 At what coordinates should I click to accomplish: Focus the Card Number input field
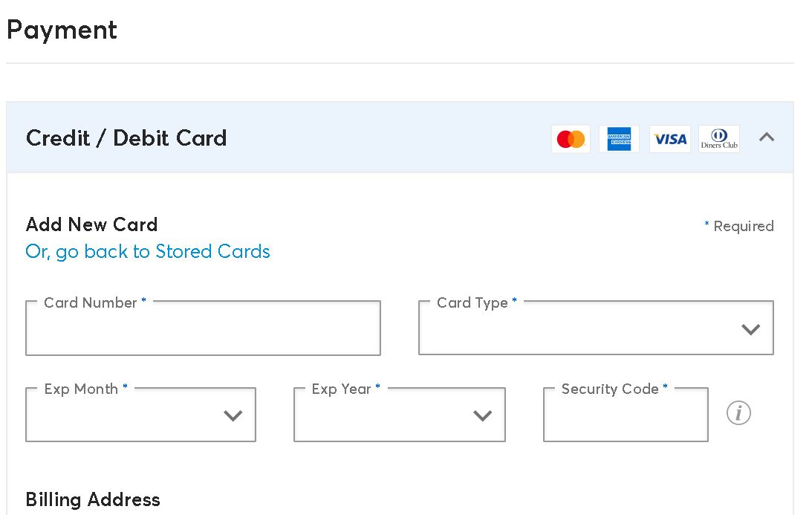click(203, 329)
